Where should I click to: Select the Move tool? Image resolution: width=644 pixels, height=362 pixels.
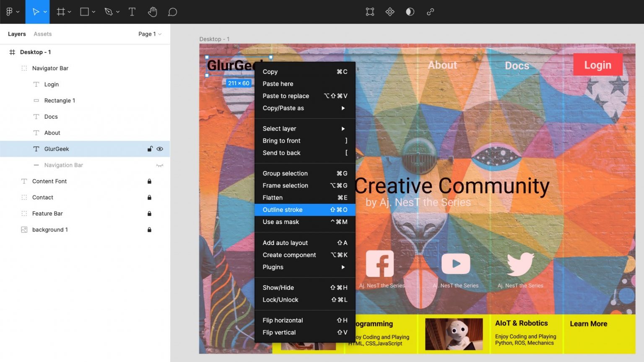pos(36,12)
